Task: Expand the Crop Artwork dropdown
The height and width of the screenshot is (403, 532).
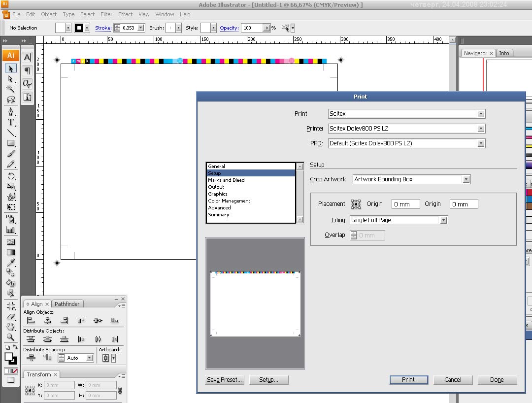Action: 466,179
